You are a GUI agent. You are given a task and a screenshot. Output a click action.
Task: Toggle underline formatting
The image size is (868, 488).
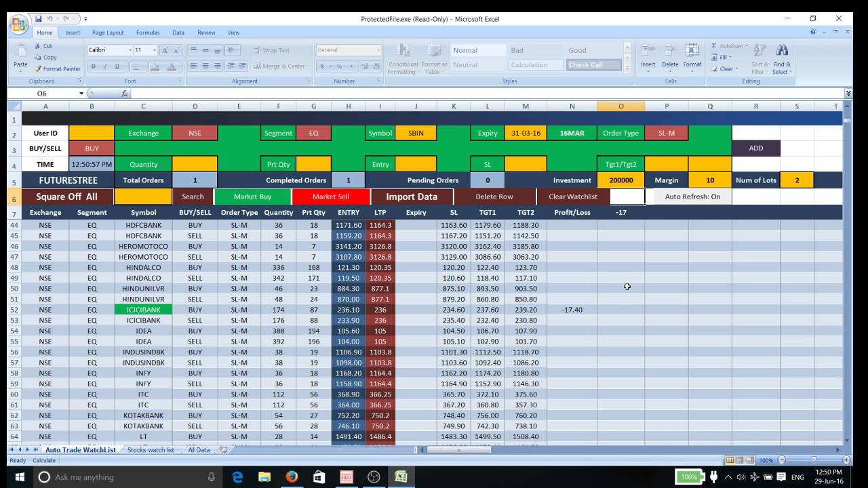click(117, 66)
